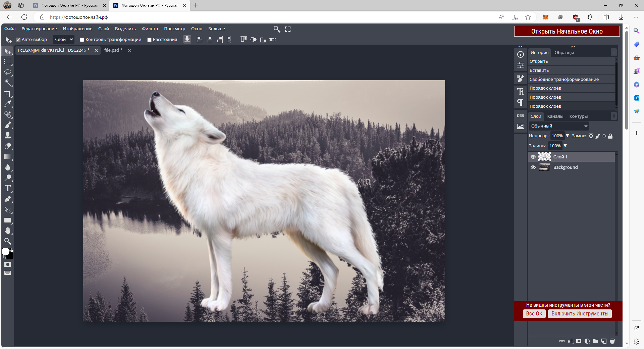Screen dimensions: 644x349
Task: Select the Hand tool
Action: click(x=8, y=231)
